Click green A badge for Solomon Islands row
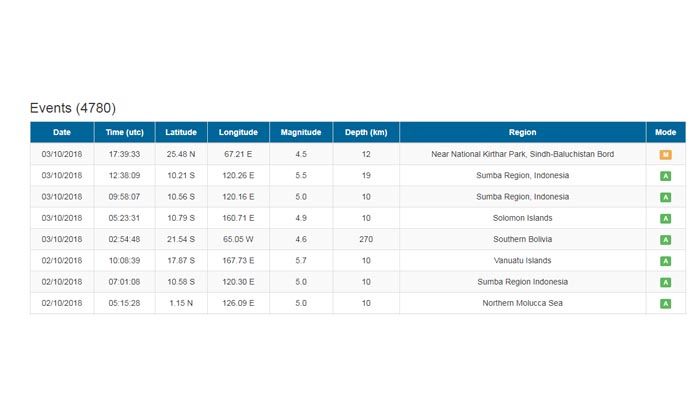The width and height of the screenshot is (700, 400). click(665, 218)
